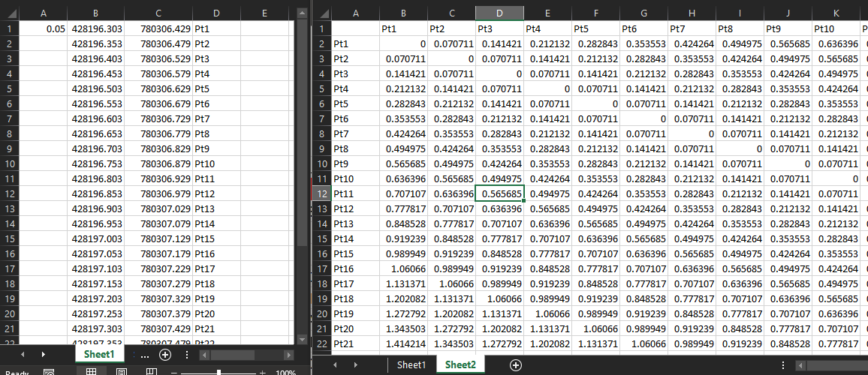Image resolution: width=868 pixels, height=375 pixels.
Task: Switch to Page Layout view in the status bar
Action: pyautogui.click(x=122, y=372)
